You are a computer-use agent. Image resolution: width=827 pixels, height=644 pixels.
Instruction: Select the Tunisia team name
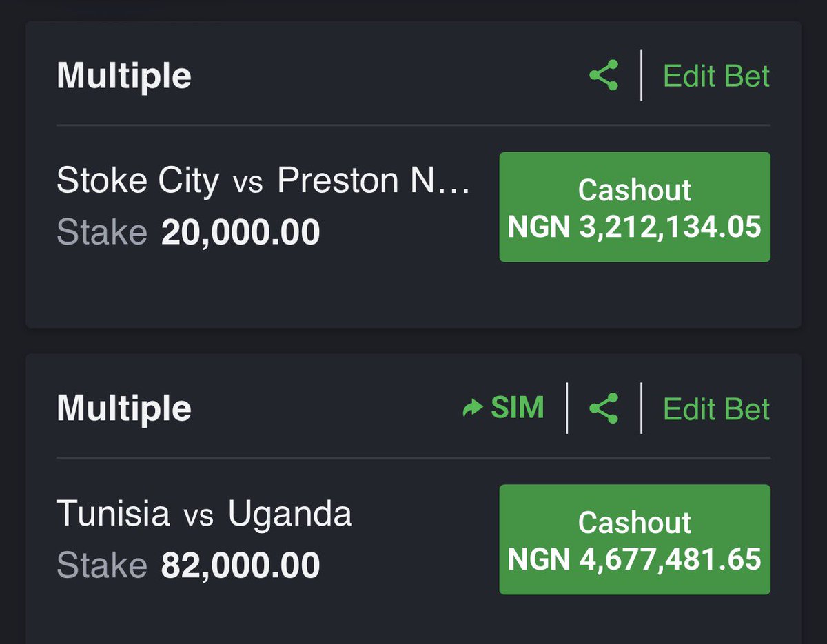point(113,513)
